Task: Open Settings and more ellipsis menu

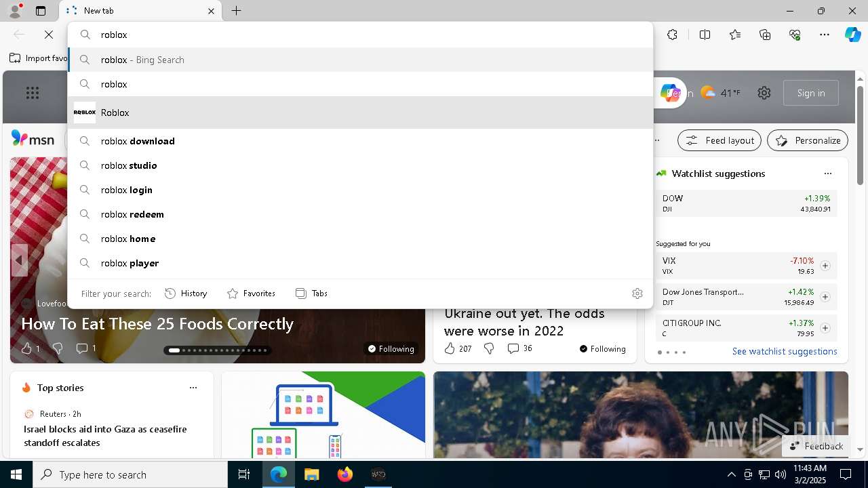Action: 825,35
